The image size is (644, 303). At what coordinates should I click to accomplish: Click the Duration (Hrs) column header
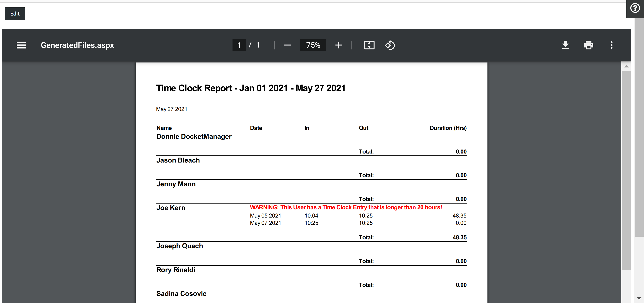click(448, 128)
